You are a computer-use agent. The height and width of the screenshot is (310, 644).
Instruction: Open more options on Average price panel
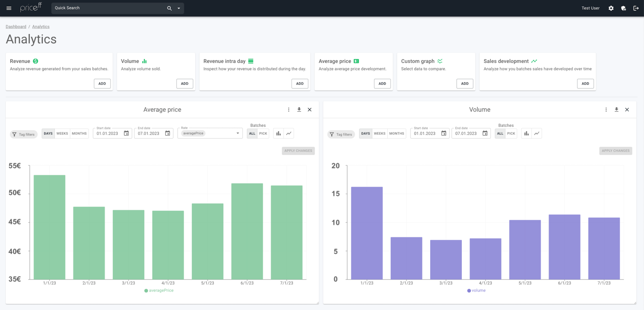coord(289,110)
